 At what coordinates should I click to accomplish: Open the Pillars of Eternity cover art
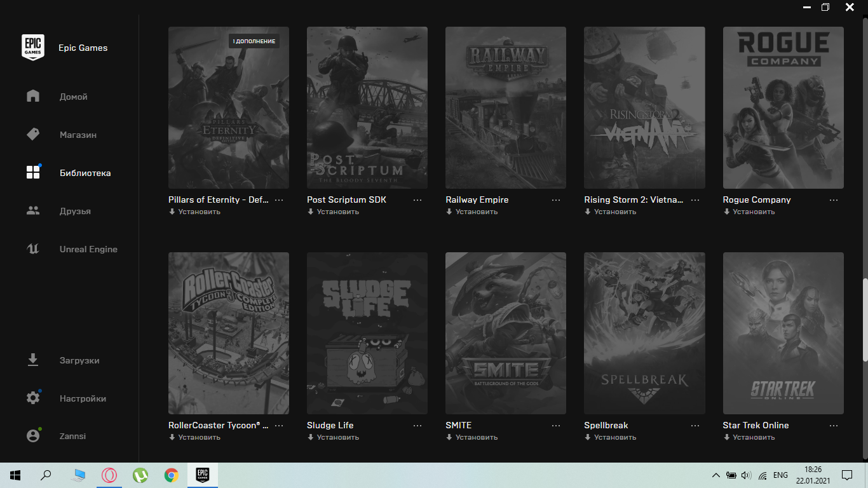[x=229, y=107]
